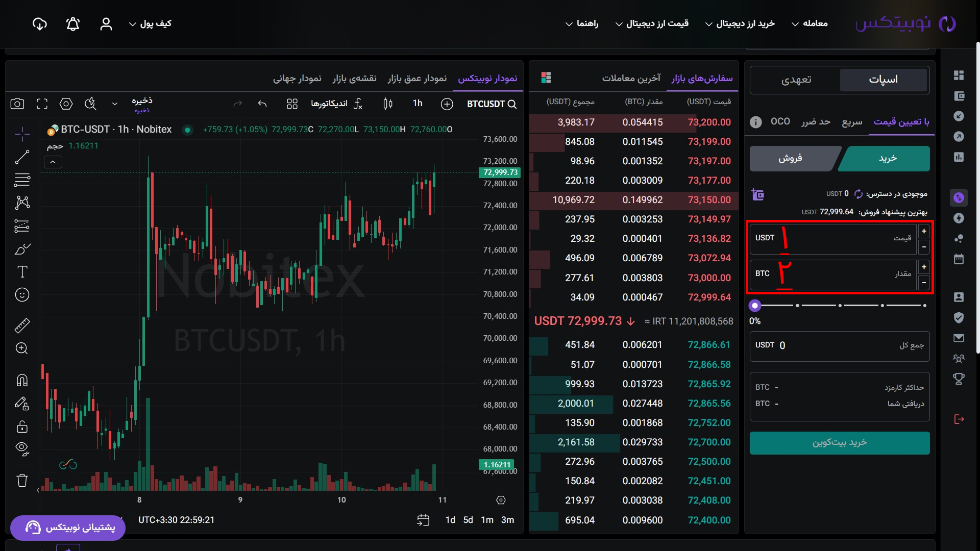The width and height of the screenshot is (980, 551).
Task: Take a chart snapshot with camera icon
Action: pos(17,104)
